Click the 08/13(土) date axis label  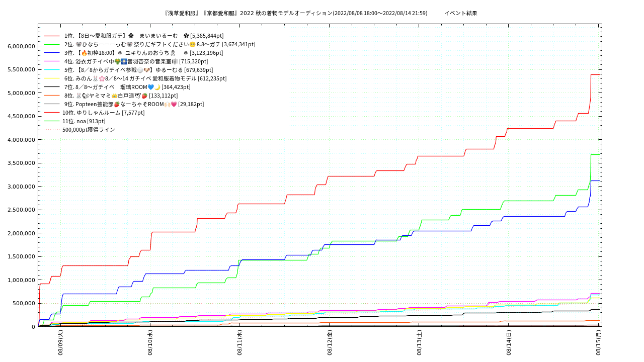419,342
